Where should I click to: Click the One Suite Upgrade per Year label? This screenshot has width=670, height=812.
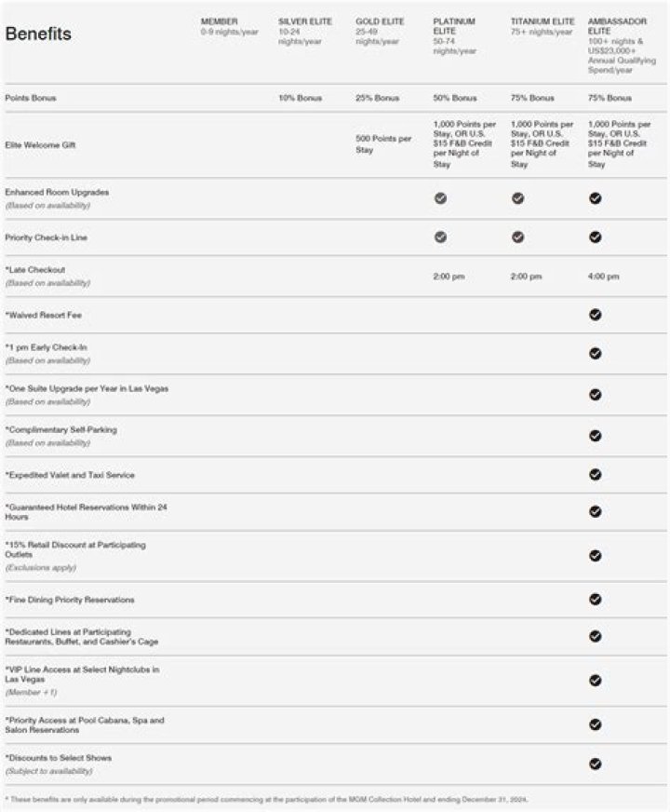tap(87, 388)
